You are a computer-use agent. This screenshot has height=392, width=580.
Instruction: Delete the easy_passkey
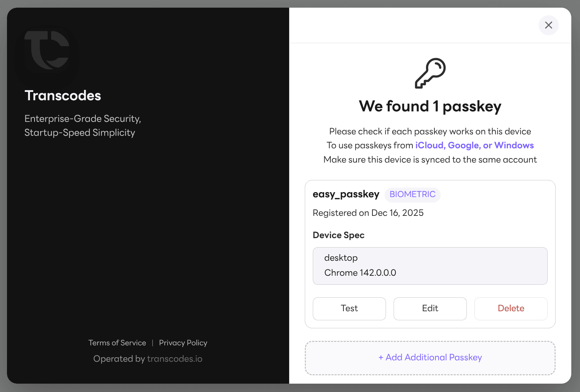coord(511,308)
